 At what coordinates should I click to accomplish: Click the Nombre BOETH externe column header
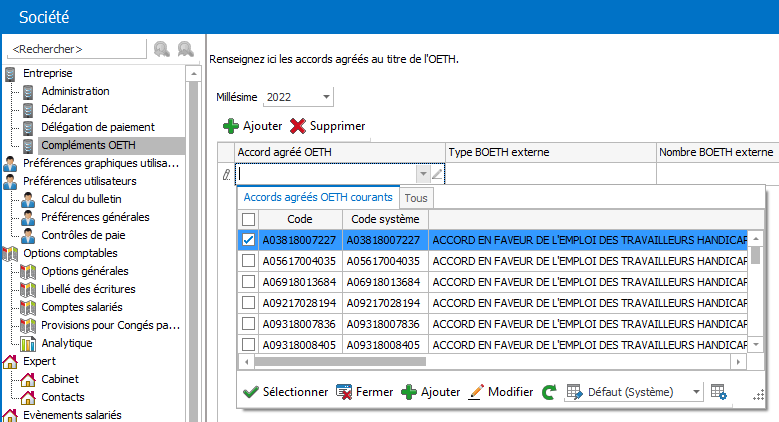click(x=717, y=152)
